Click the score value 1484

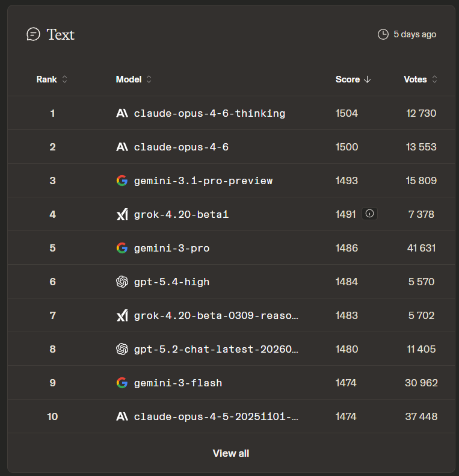tap(347, 282)
